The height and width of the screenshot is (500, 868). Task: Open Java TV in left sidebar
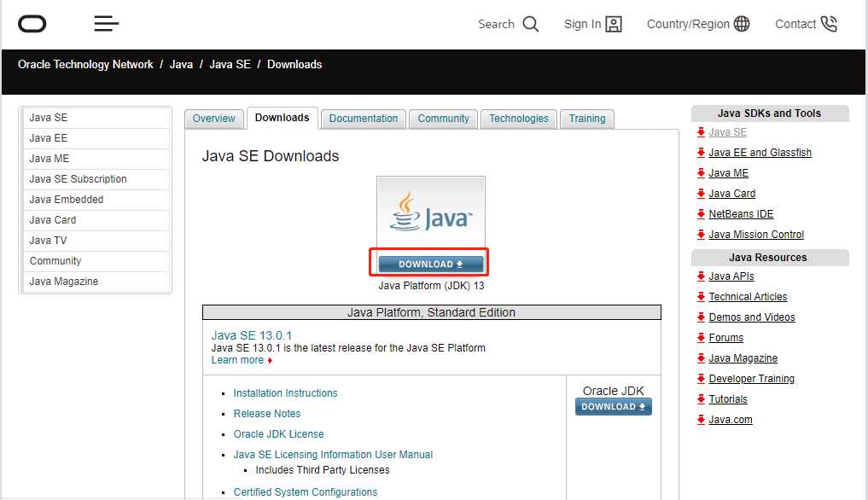point(96,241)
